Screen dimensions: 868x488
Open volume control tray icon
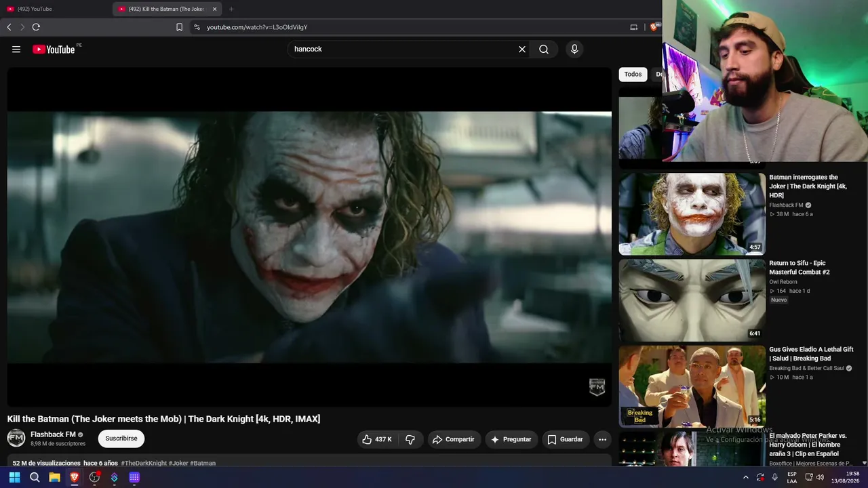(821, 477)
